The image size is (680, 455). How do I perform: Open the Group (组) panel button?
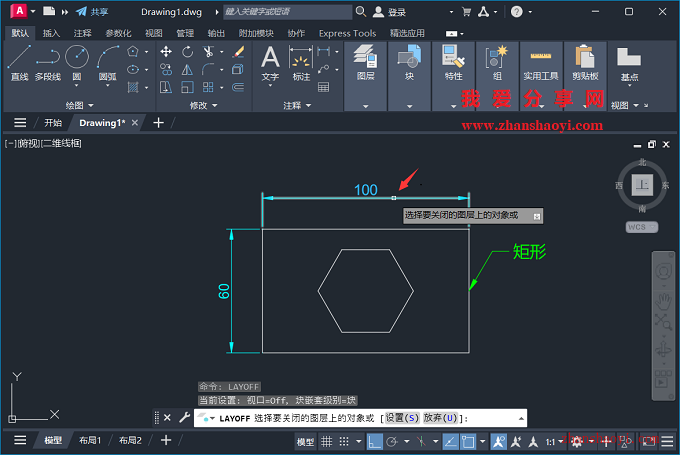(x=497, y=76)
